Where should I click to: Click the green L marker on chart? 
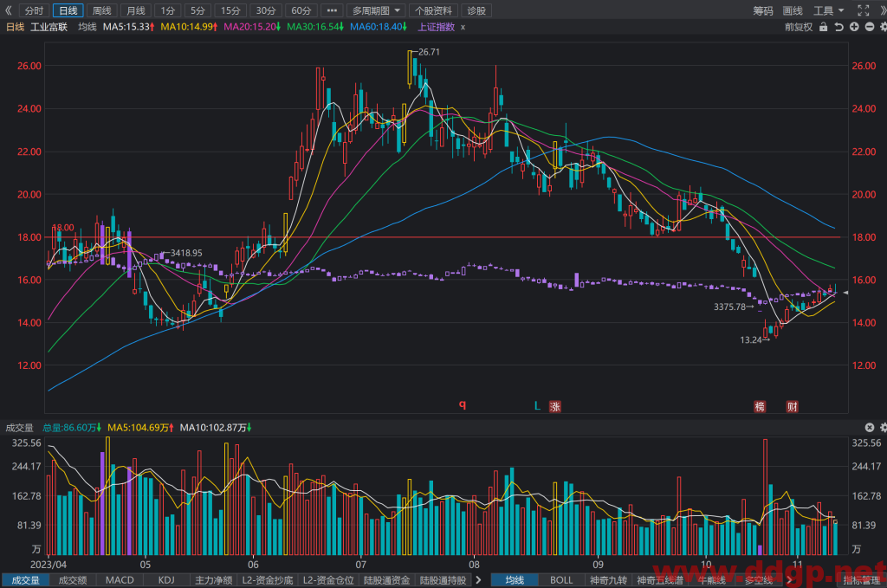[x=537, y=406]
